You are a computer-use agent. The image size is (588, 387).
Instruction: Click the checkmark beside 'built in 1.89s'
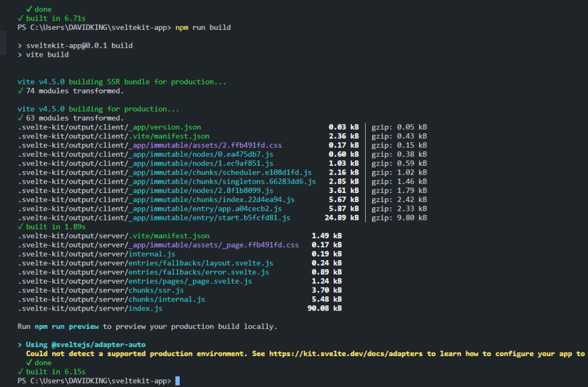[x=20, y=227]
